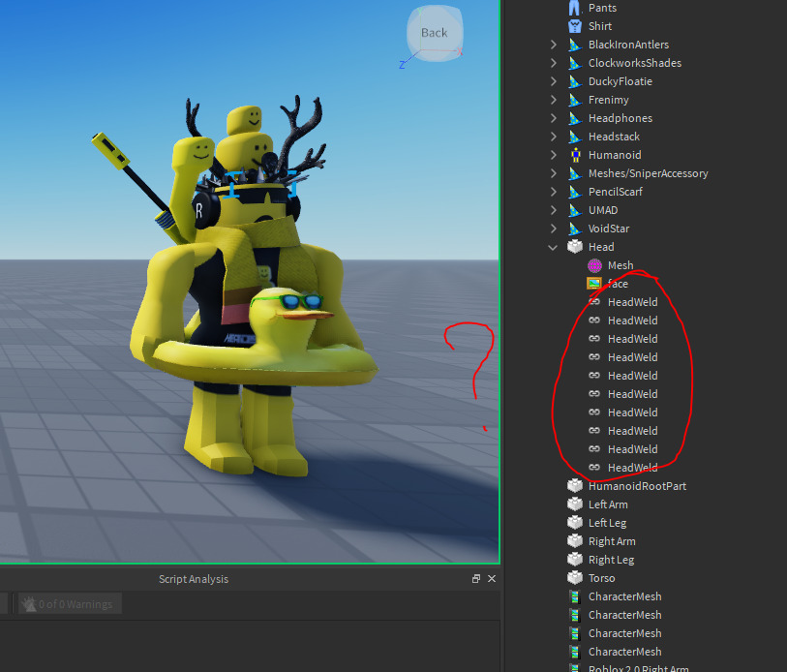Close the Script Analysis panel
Viewport: 787px width, 672px height.
pyautogui.click(x=492, y=579)
